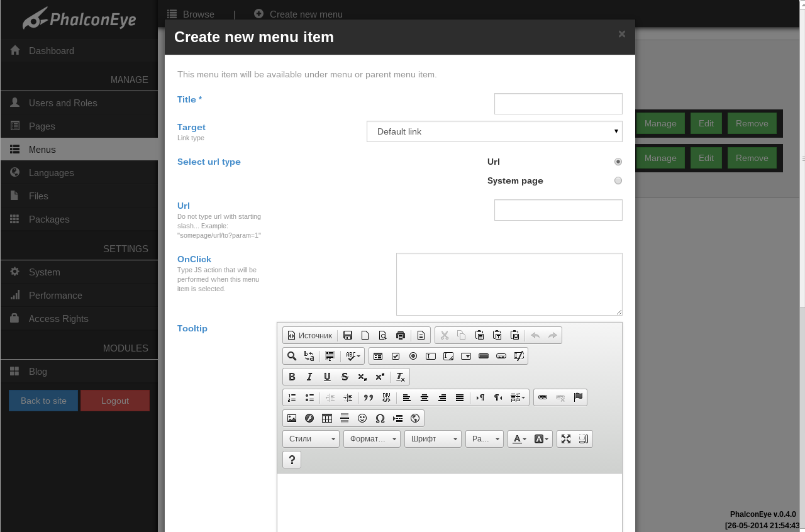
Task: Insert an Image into the tooltip editor
Action: coord(292,418)
